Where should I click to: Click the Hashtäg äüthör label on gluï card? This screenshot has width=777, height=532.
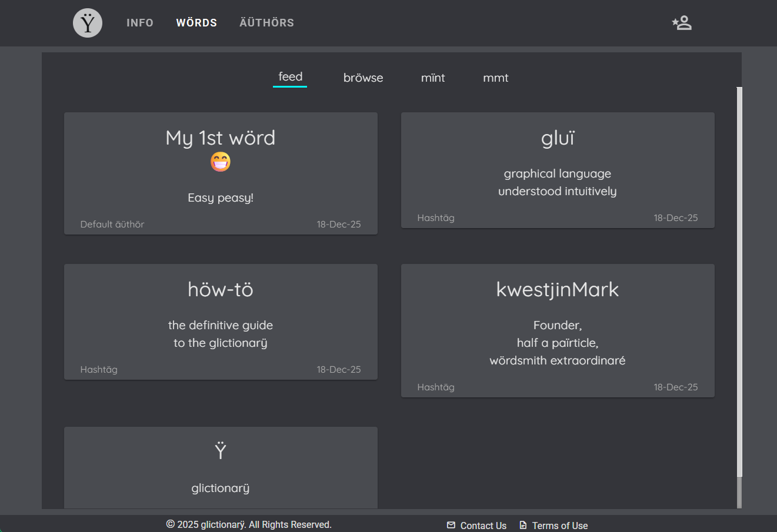(x=436, y=218)
